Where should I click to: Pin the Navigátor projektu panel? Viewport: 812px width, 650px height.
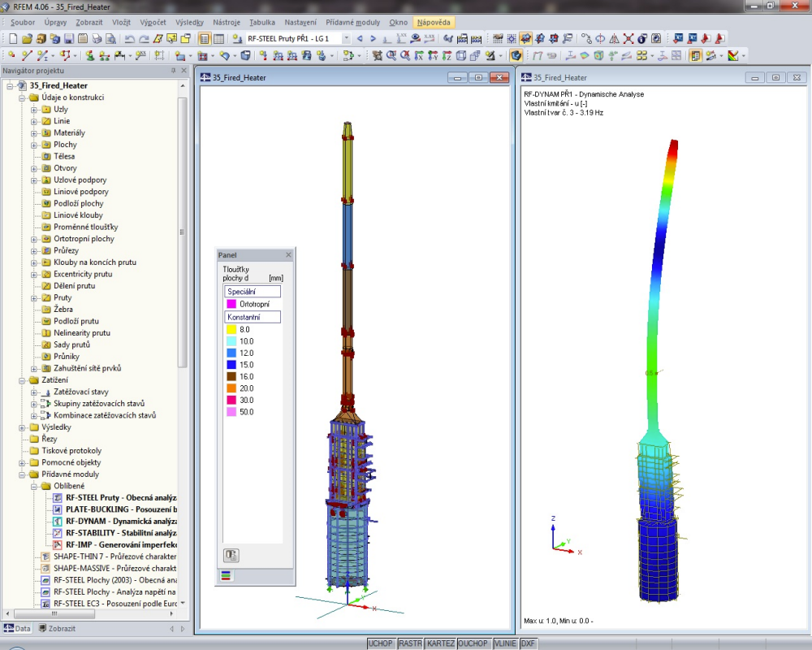coord(173,71)
